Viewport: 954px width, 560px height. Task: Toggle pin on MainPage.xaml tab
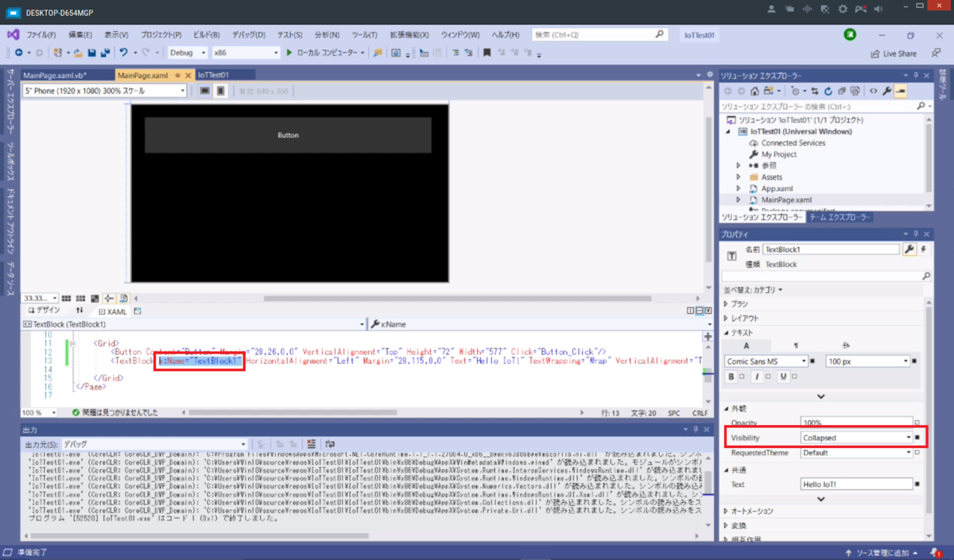(x=177, y=75)
